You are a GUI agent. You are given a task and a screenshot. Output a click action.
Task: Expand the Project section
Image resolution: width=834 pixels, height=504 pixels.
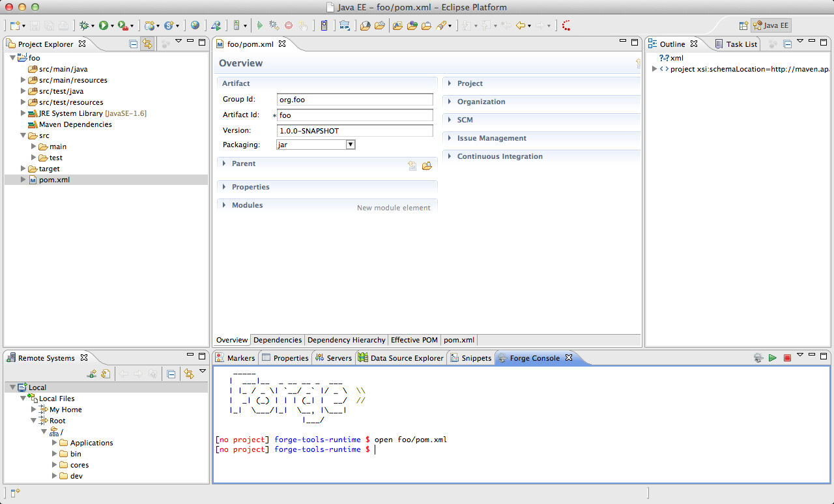coord(450,83)
